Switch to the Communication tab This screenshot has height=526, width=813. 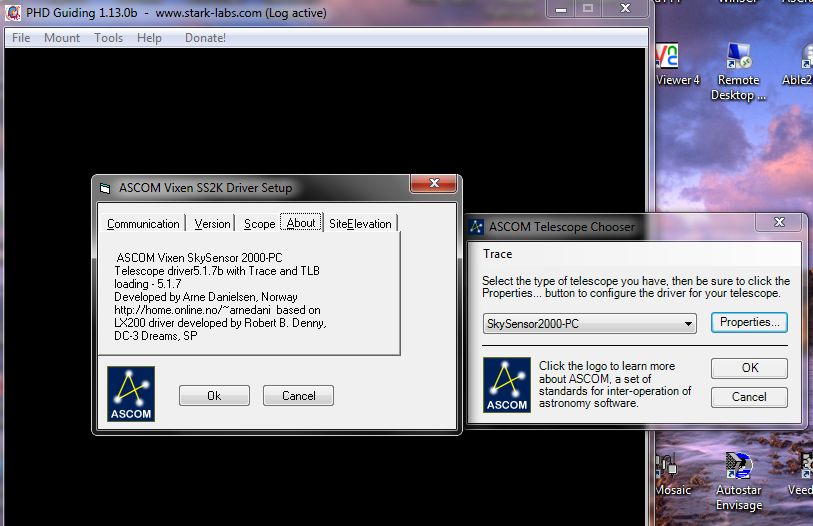143,224
